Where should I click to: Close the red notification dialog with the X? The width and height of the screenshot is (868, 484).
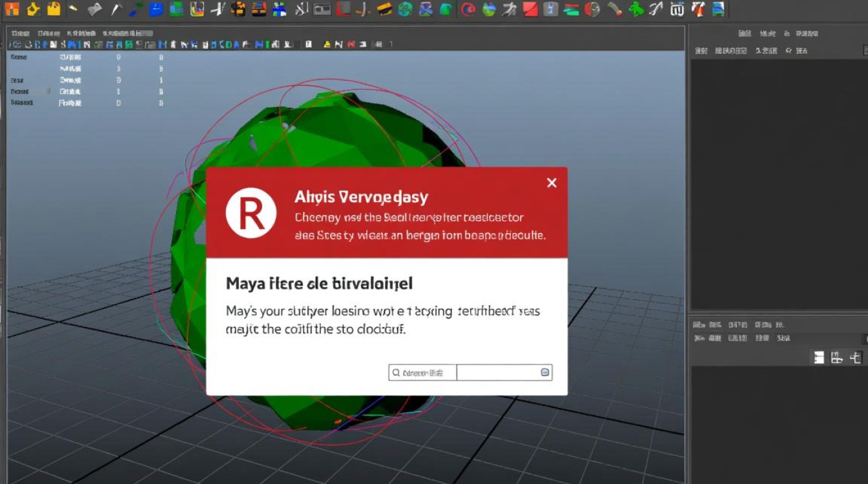[x=552, y=183]
